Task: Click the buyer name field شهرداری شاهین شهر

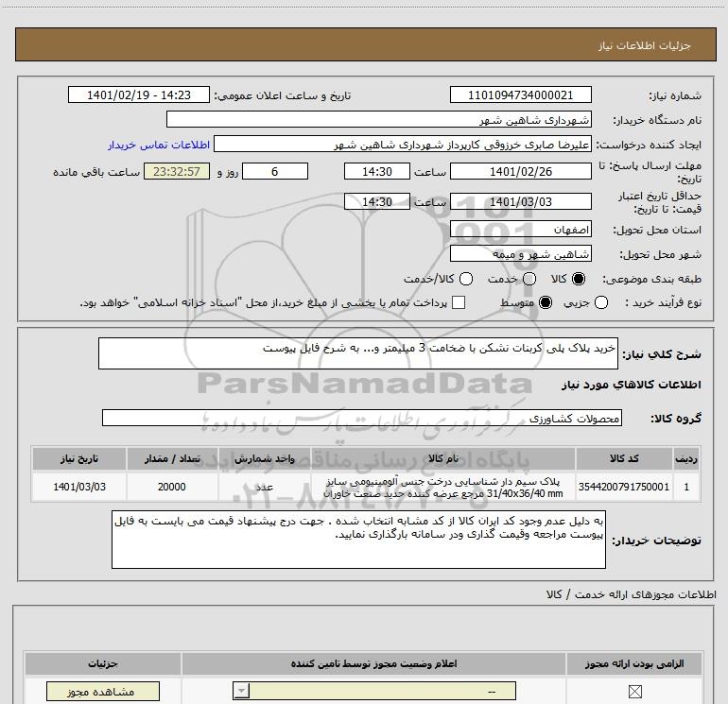Action: click(379, 120)
